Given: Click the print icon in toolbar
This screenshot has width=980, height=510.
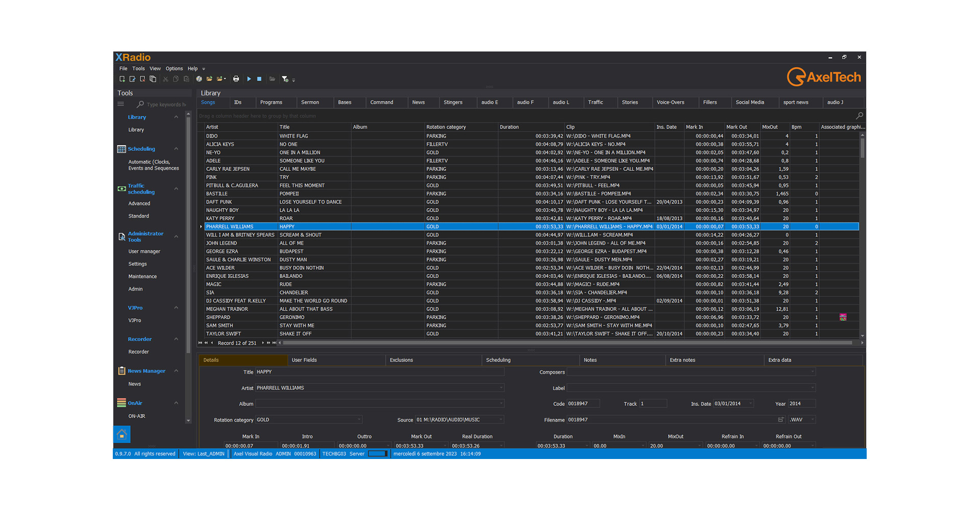Looking at the screenshot, I should [236, 79].
